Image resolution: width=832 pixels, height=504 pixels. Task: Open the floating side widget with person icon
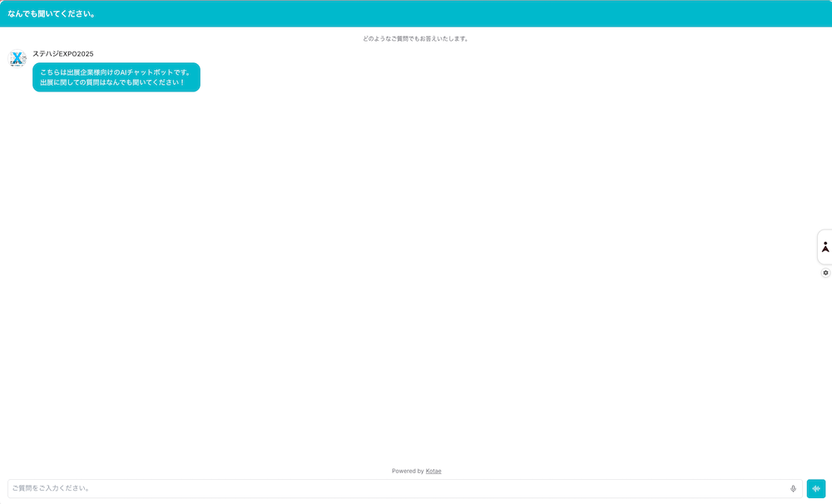coord(825,247)
